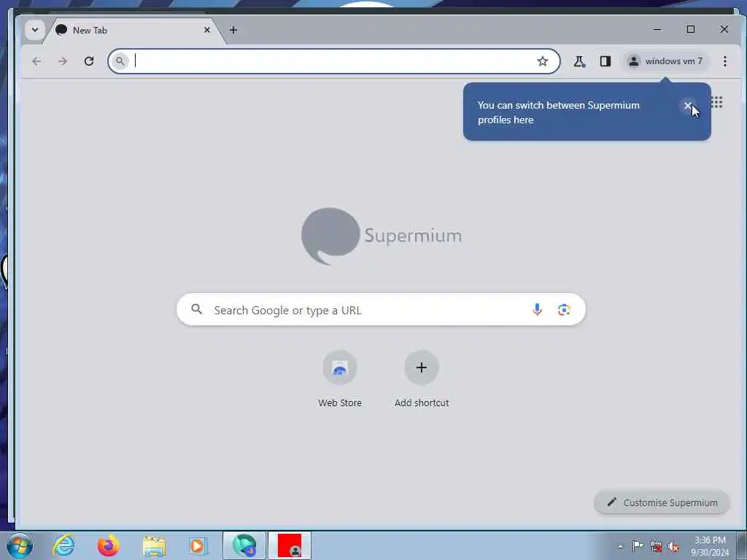Open Windows Media Player from the taskbar
Screen dimensions: 747x560
click(x=197, y=545)
